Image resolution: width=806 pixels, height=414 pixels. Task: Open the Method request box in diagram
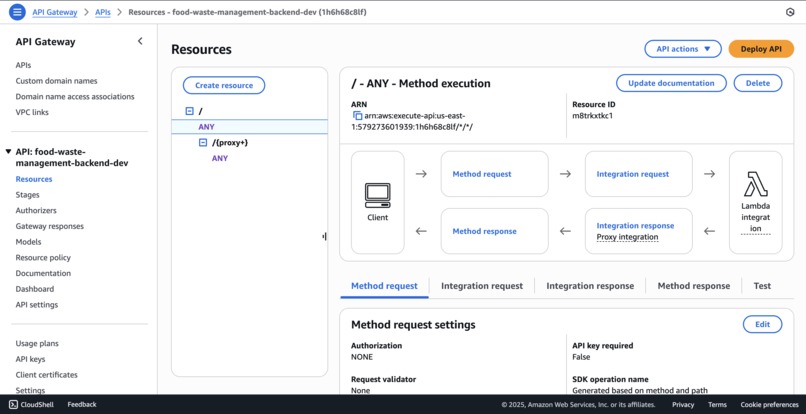(494, 174)
